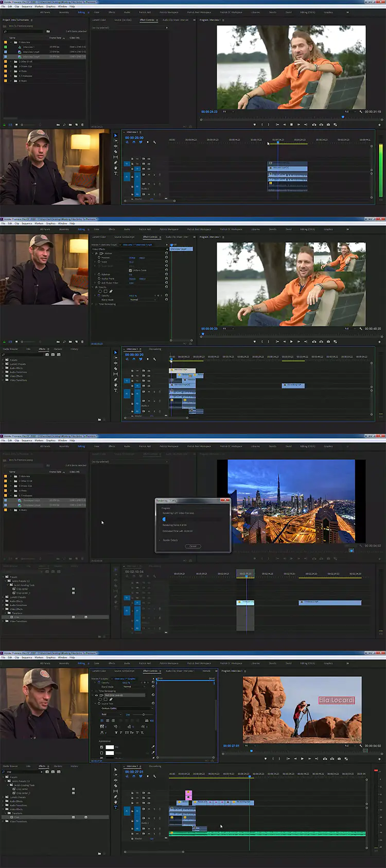The image size is (386, 868).
Task: Open Sequence menu in picture-in-picture window
Action: [x=27, y=224]
